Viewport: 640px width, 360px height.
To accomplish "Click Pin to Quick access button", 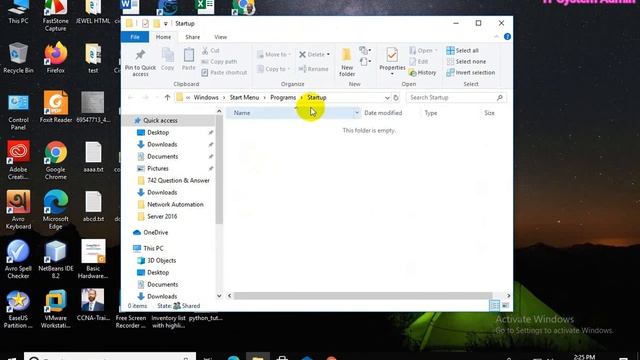I will coord(140,62).
